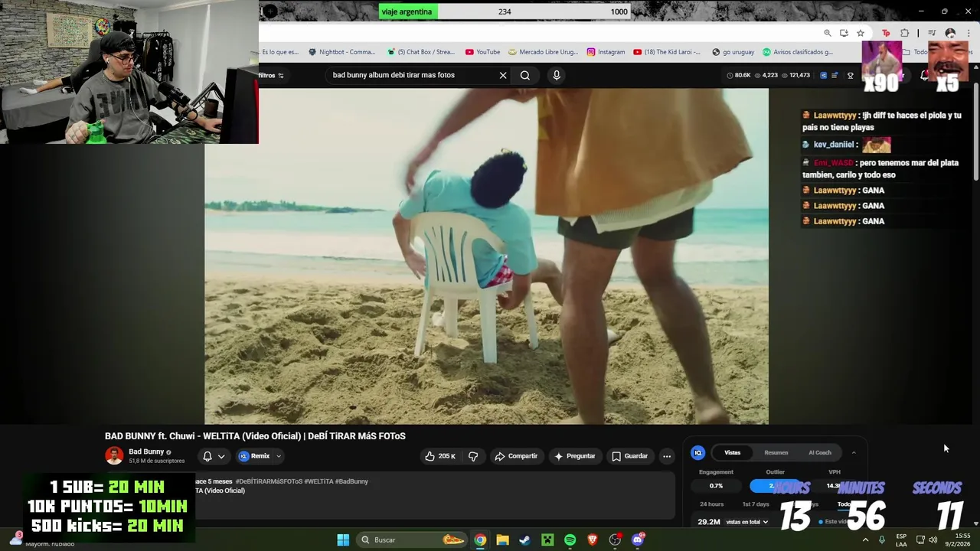Open the YouTube bookmark
The height and width of the screenshot is (551, 980).
pos(483,52)
